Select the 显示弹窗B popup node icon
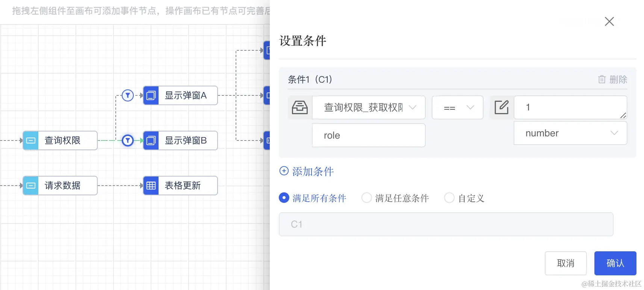The height and width of the screenshot is (290, 644). 151,140
